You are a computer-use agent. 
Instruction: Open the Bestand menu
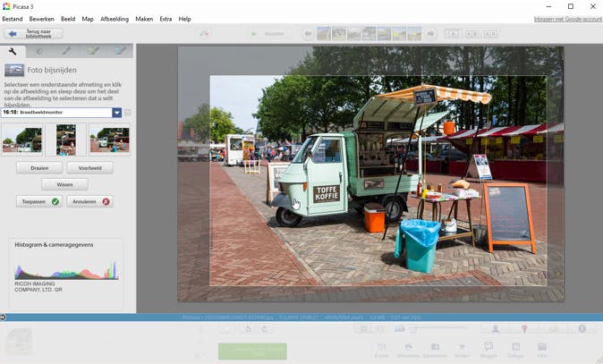click(13, 19)
